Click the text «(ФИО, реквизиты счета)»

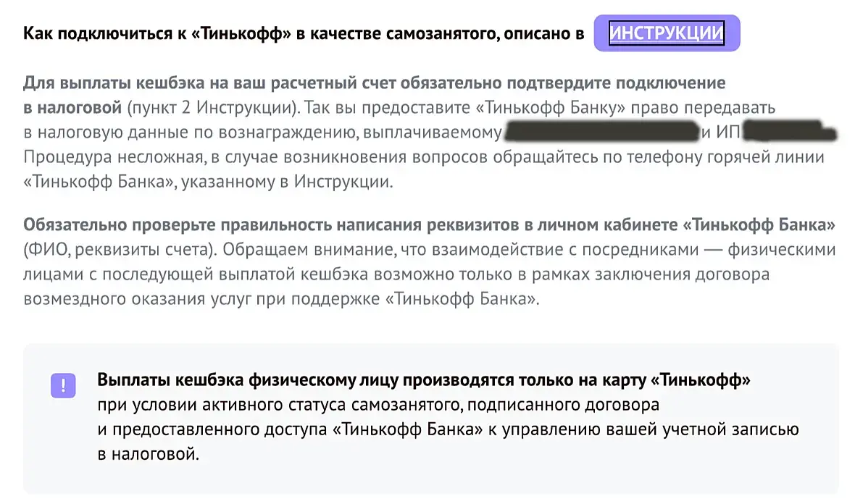119,250
